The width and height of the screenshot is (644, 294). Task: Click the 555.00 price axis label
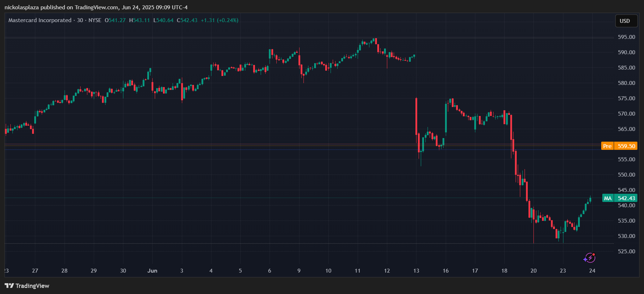click(627, 159)
